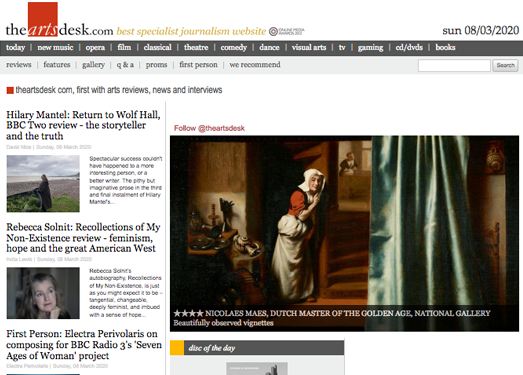Screen dimensions: 523x375
Task: Open visual arts section
Action: pyautogui.click(x=309, y=47)
